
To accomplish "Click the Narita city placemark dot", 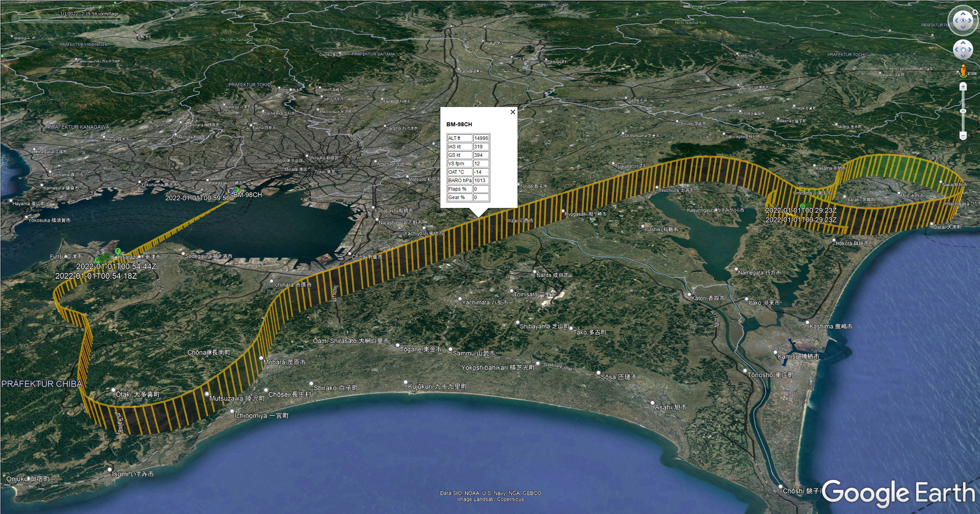I will [534, 272].
